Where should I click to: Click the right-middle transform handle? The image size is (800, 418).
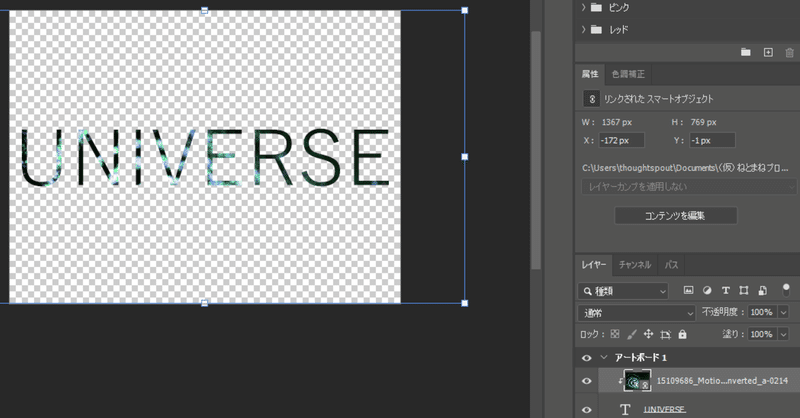point(465,157)
